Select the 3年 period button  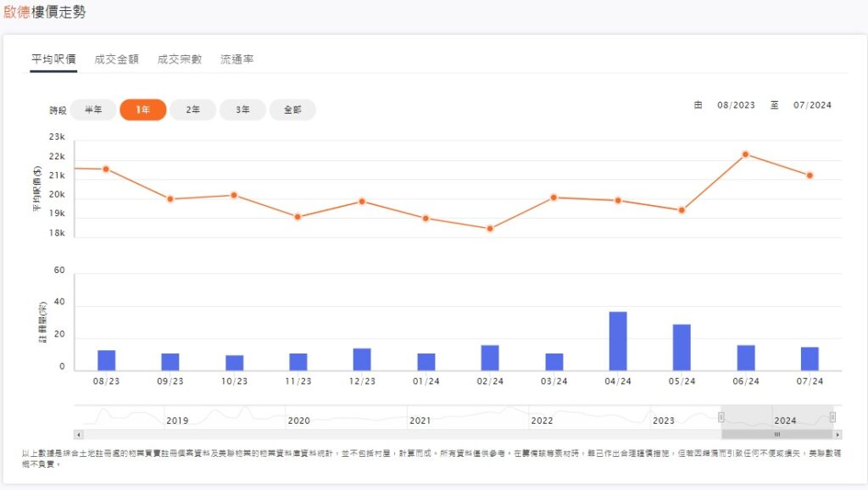(x=242, y=110)
